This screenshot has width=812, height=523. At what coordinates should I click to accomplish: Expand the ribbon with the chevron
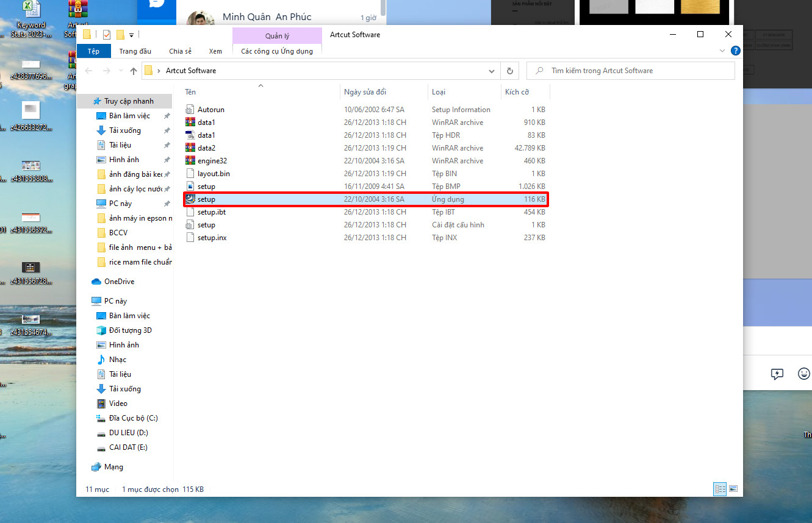[x=723, y=51]
